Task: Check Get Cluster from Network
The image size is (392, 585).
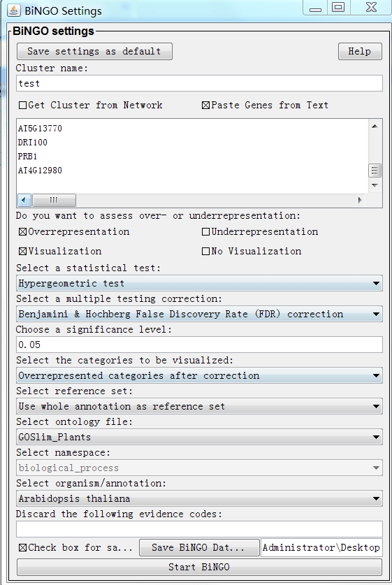Action: 23,106
